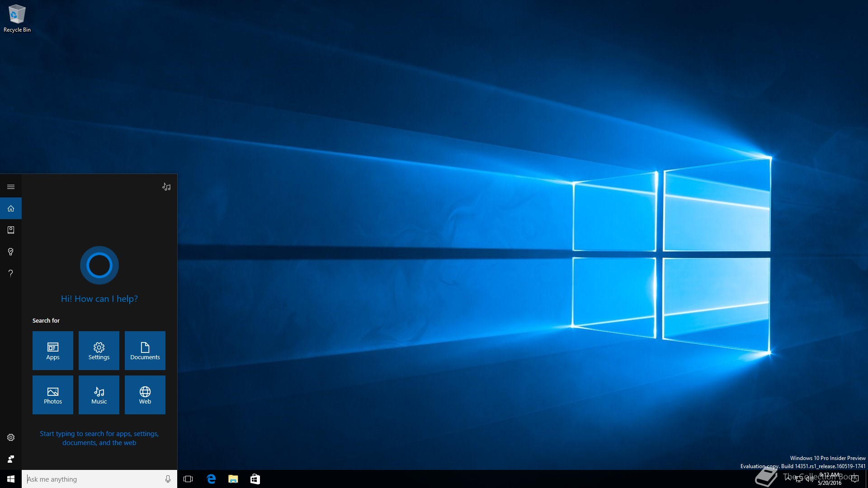868x488 pixels.
Task: Click the 'Search for' heading
Action: click(46, 320)
